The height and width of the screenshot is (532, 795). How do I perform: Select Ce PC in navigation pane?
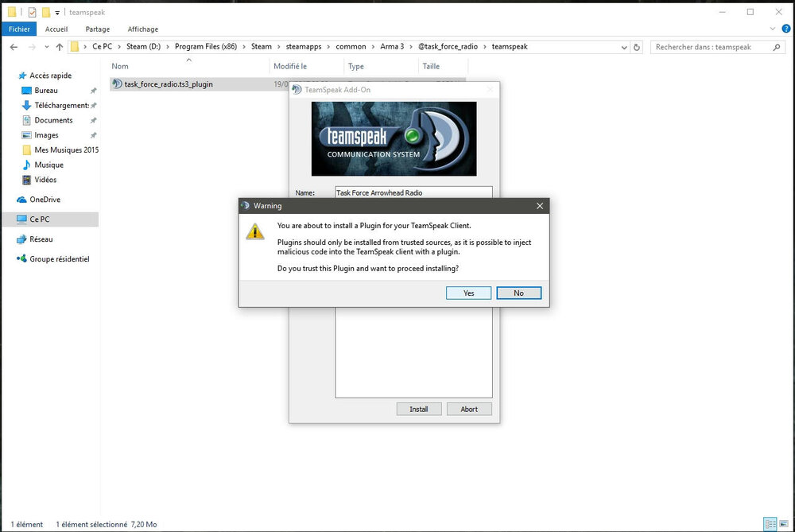(40, 219)
